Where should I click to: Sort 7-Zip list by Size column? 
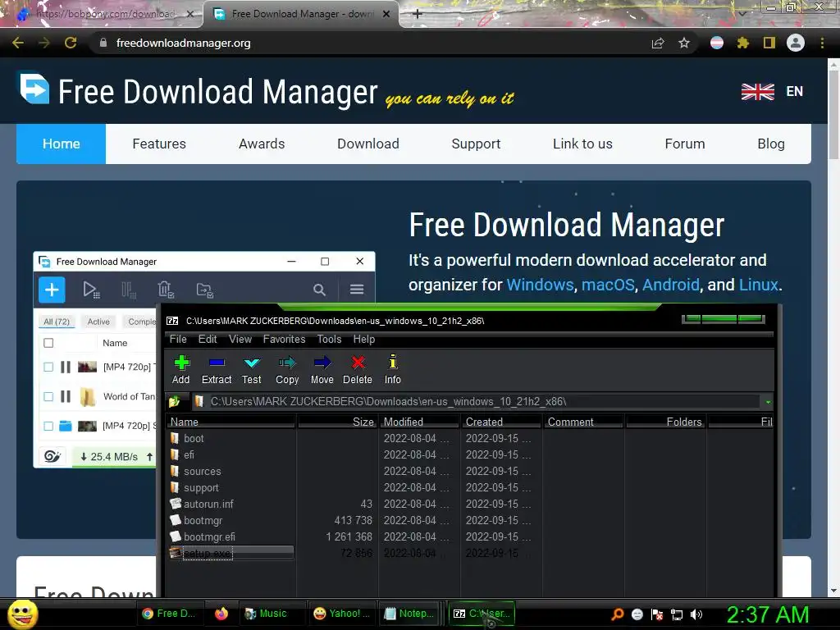coord(337,422)
